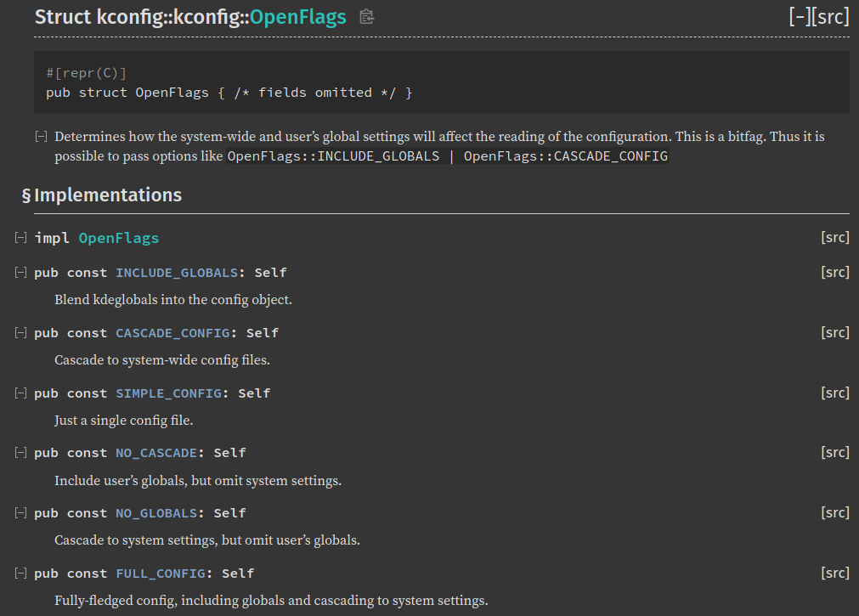Jump to CASCADE_CONFIG constant anchor
The height and width of the screenshot is (616, 859).
172,333
